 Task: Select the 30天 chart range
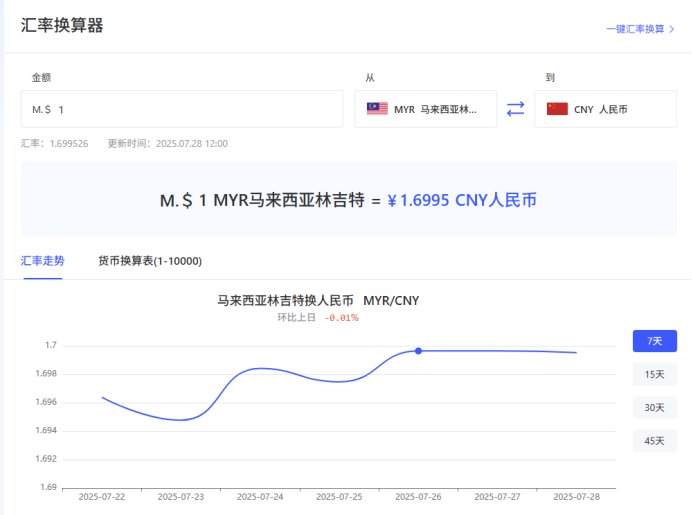tap(654, 407)
